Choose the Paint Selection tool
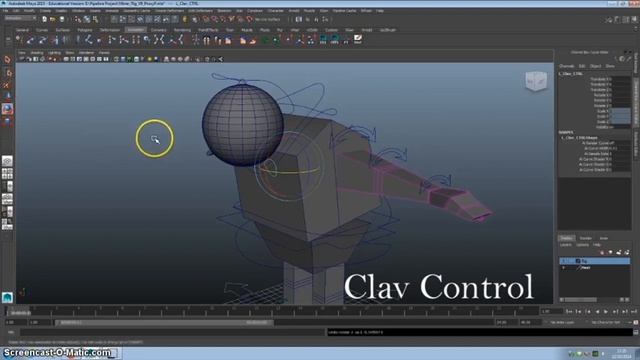Screen dimensions: 640x360 click(7, 85)
